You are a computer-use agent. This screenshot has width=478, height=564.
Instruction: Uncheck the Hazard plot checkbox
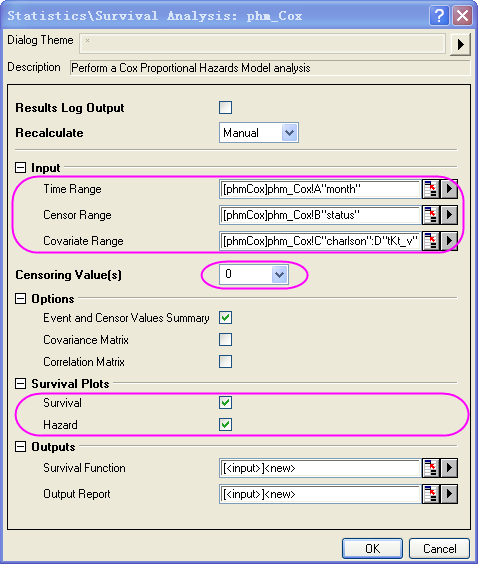click(225, 424)
